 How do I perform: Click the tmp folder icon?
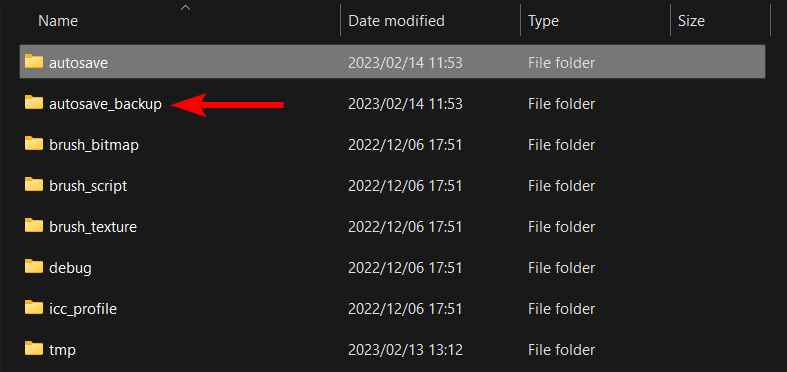point(34,348)
